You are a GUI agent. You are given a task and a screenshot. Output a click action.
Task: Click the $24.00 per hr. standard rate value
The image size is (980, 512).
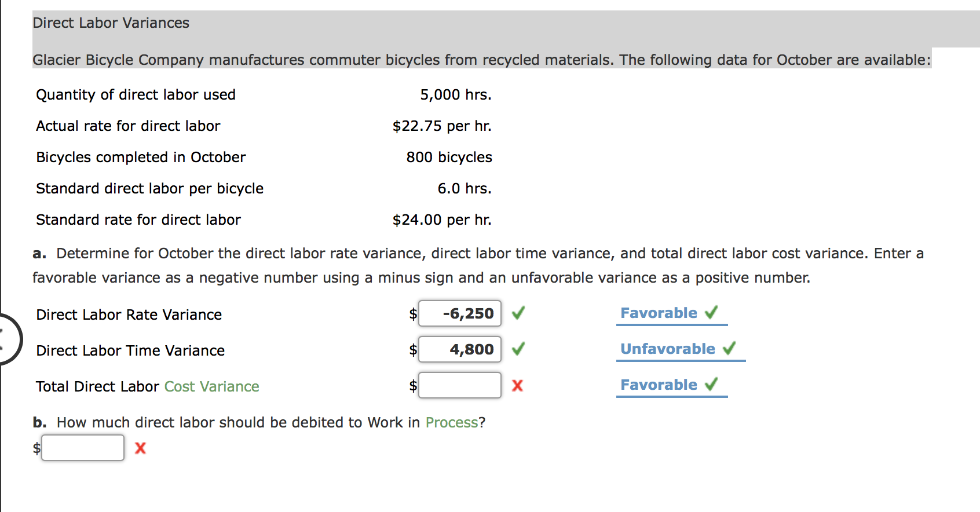point(441,220)
